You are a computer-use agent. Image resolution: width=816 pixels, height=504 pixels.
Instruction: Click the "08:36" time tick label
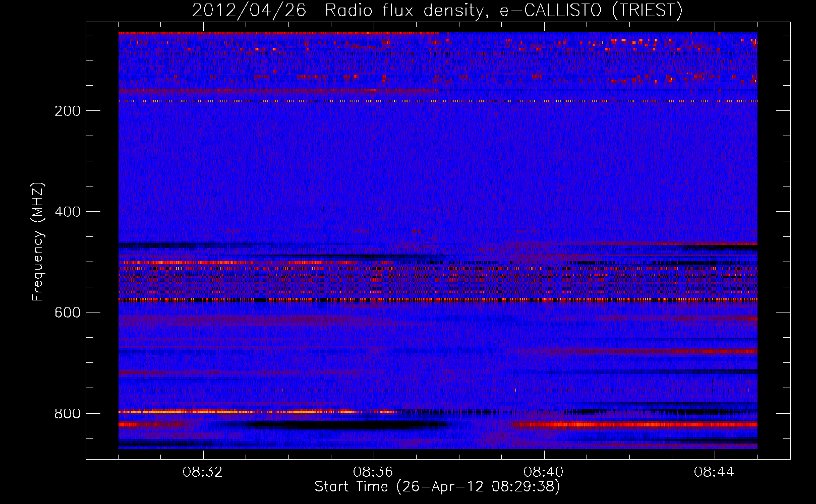[373, 472]
